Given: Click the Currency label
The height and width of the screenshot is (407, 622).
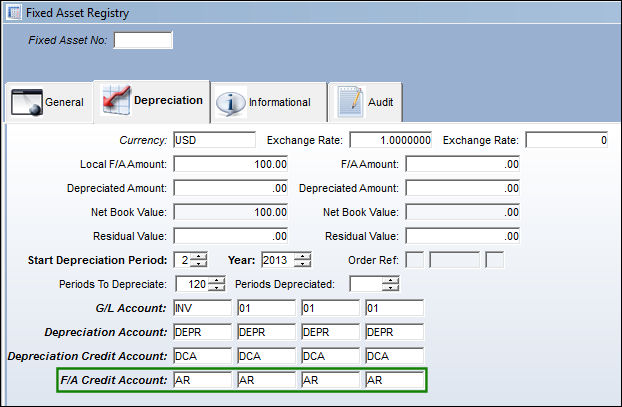Looking at the screenshot, I should (x=143, y=140).
